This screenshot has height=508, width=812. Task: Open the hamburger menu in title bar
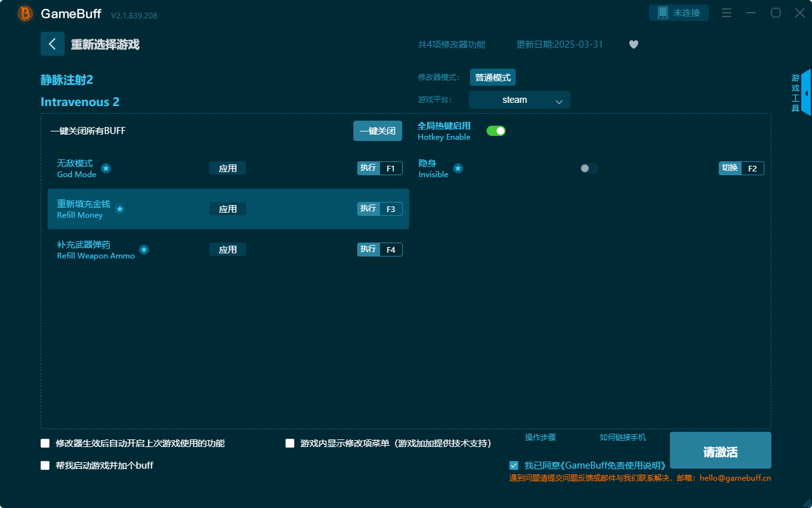click(x=727, y=13)
